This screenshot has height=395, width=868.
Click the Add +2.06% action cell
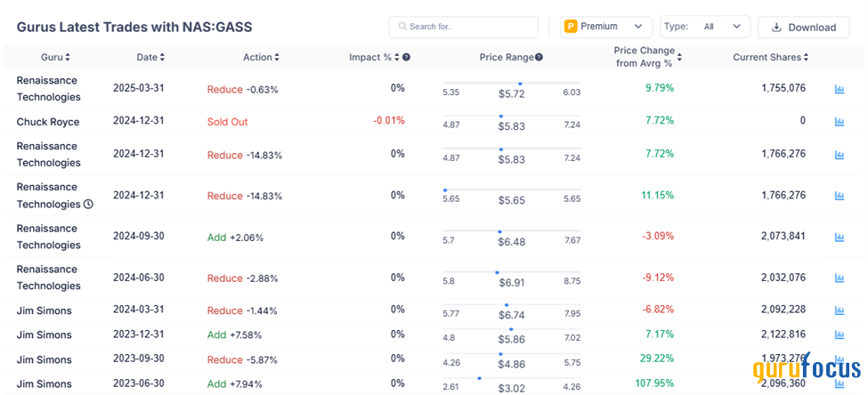[x=235, y=238]
